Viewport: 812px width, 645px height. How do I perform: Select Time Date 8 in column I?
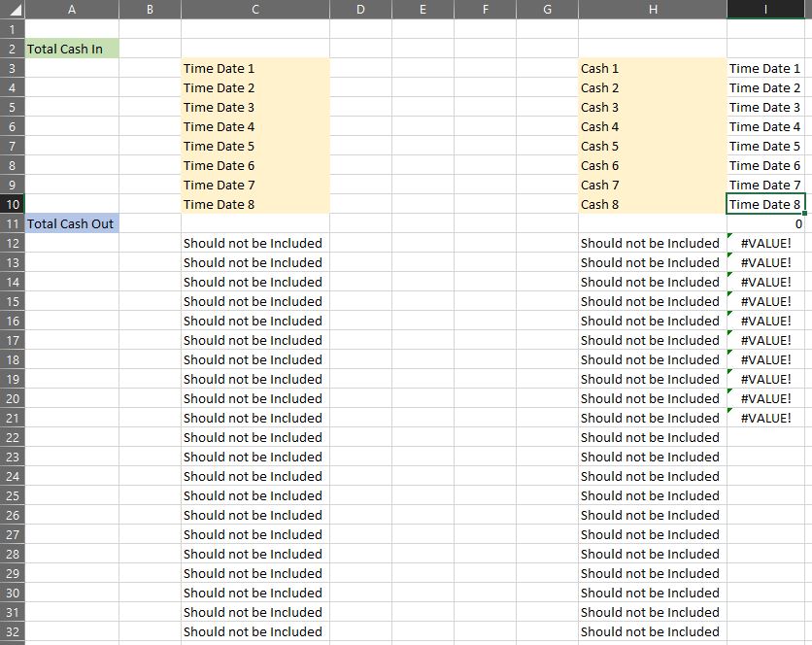click(x=765, y=204)
